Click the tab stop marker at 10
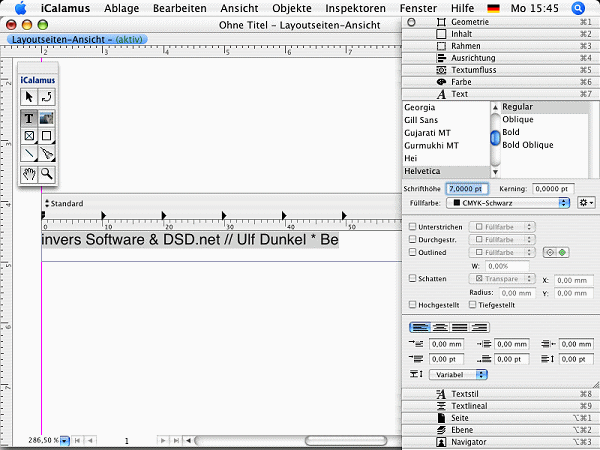 [103, 215]
